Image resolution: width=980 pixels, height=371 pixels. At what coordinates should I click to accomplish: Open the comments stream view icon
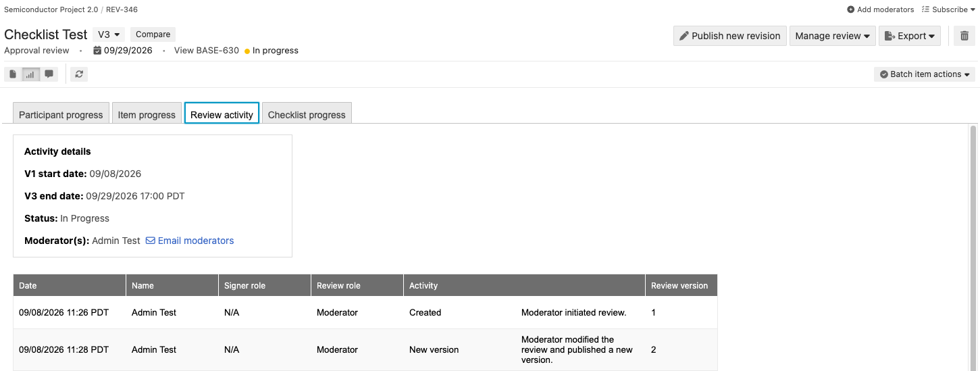pyautogui.click(x=49, y=74)
